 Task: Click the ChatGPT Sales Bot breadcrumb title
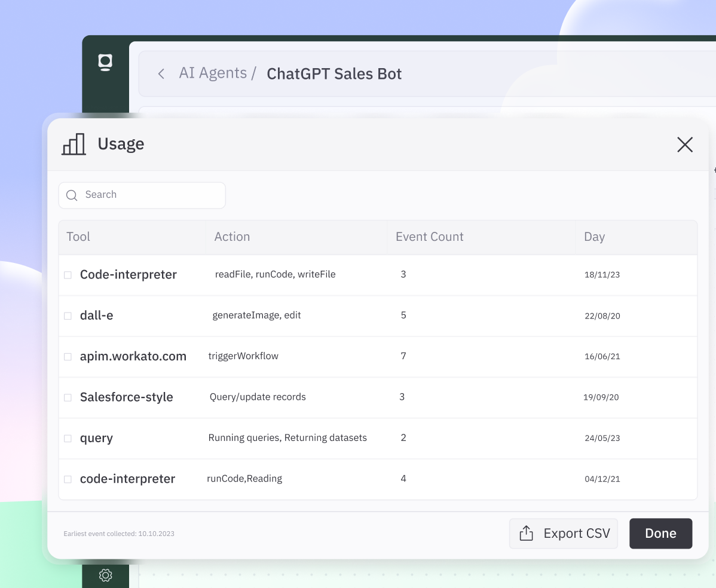(x=334, y=73)
